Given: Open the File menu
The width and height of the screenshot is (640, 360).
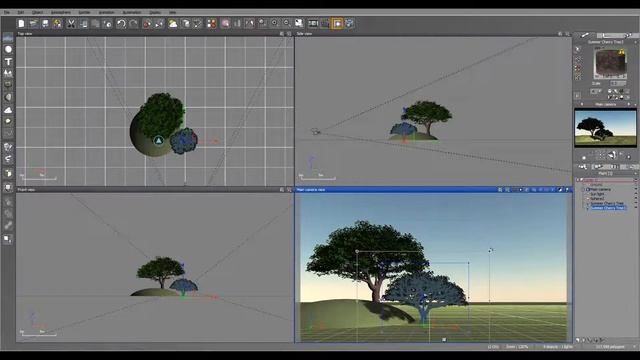Looking at the screenshot, I should pyautogui.click(x=7, y=13).
